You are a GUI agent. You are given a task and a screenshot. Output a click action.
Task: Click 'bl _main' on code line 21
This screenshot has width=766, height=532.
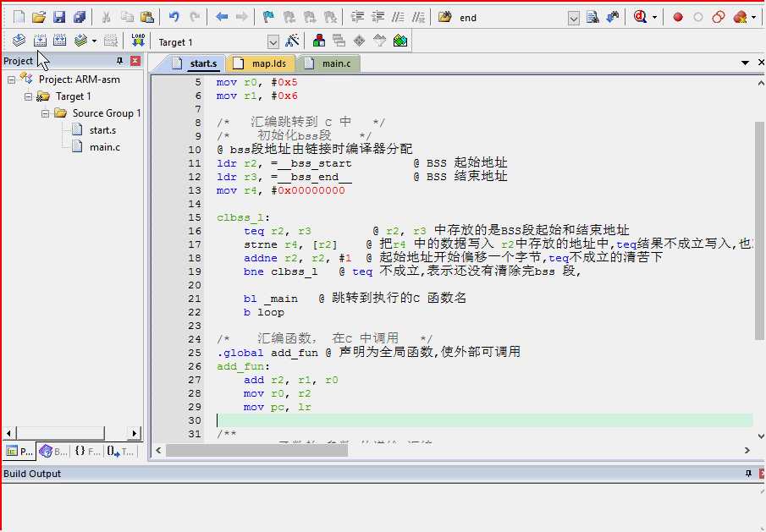click(271, 299)
